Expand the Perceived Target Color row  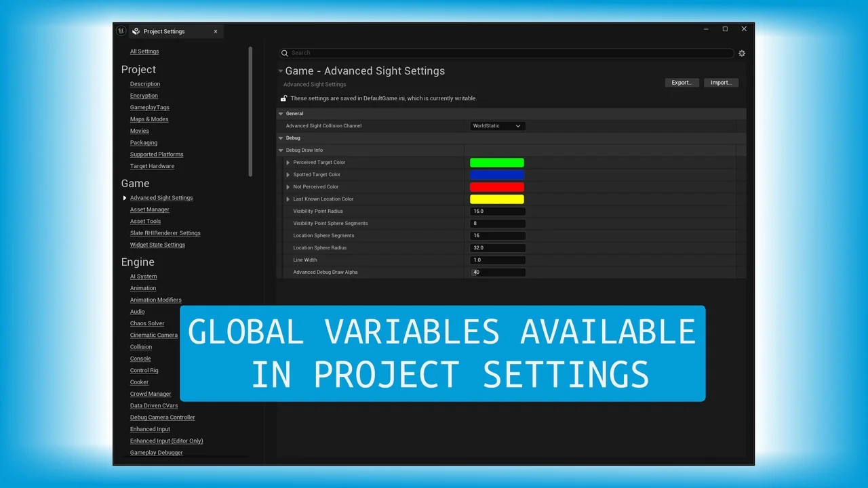288,163
